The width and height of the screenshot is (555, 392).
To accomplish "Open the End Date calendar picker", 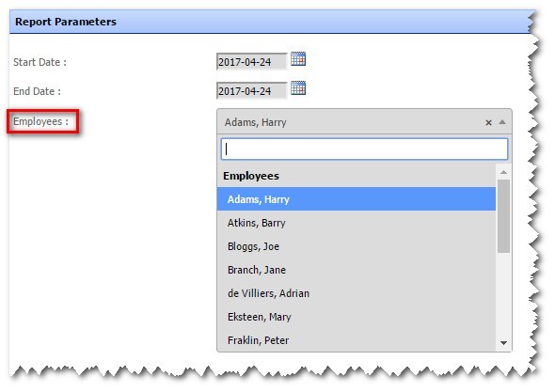I will coord(298,88).
